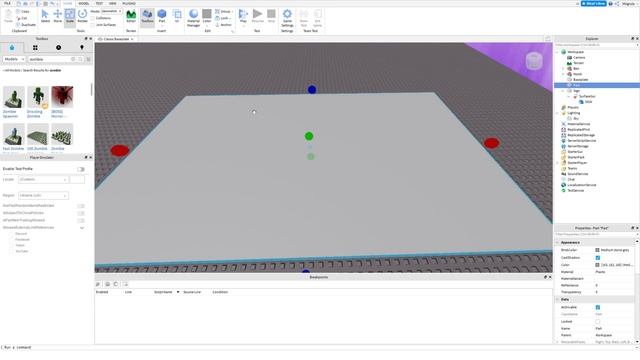Select Camera in Explorer

click(579, 58)
